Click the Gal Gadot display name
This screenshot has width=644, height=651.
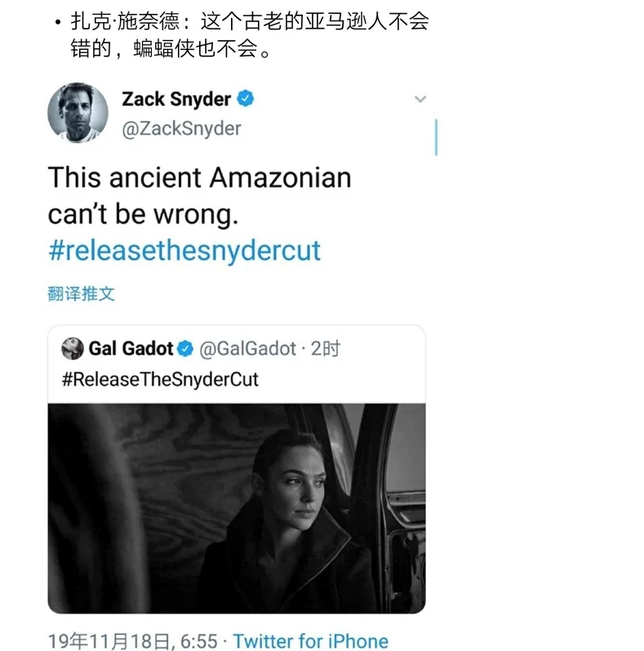point(131,348)
